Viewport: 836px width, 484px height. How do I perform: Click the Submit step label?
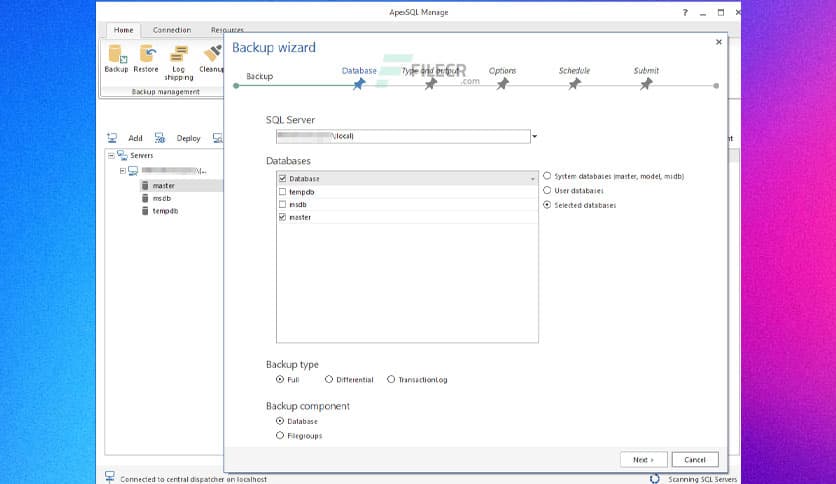646,70
